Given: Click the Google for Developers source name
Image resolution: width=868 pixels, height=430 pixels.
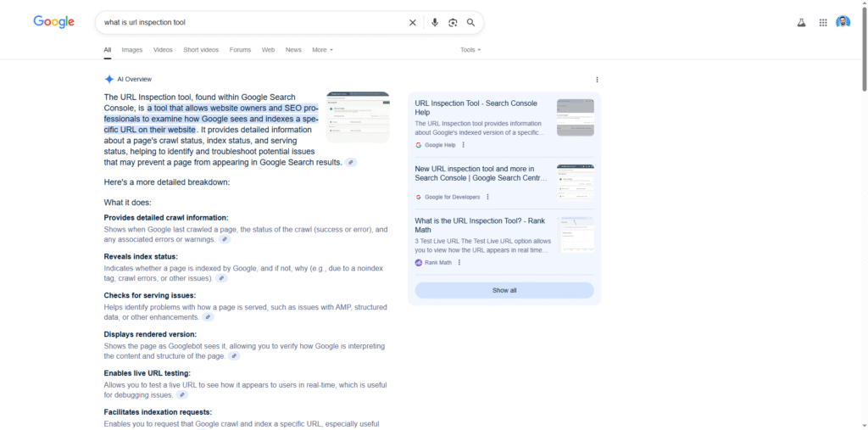Looking at the screenshot, I should pos(453,197).
